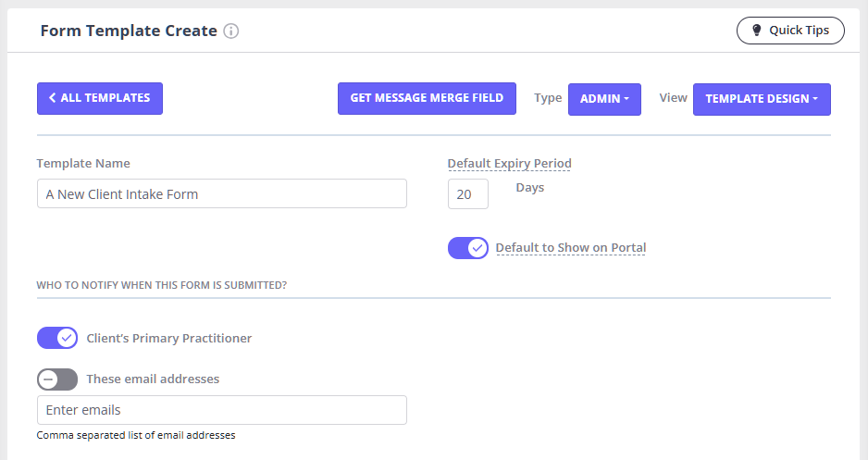The height and width of the screenshot is (460, 868).
Task: Go back to All Templates
Action: pos(100,98)
